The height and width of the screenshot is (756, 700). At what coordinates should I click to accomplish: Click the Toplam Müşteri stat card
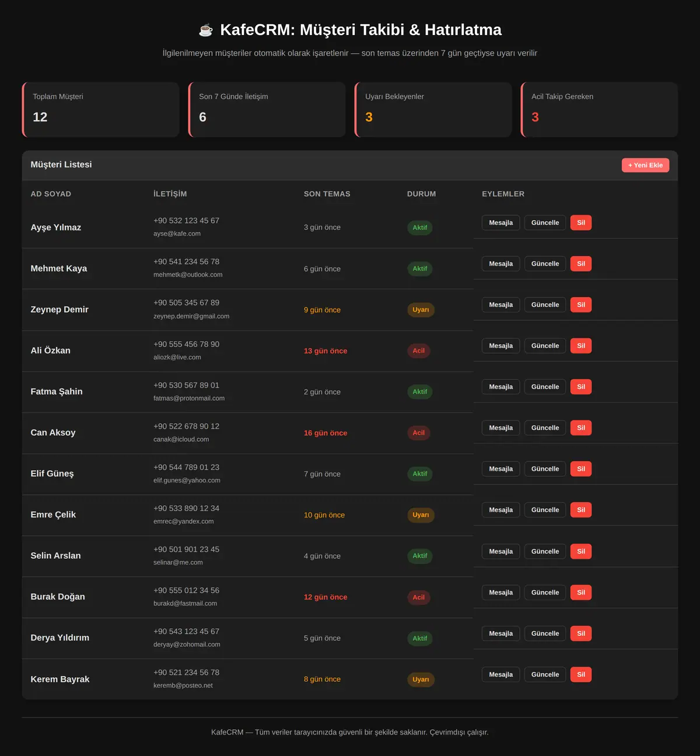click(100, 110)
